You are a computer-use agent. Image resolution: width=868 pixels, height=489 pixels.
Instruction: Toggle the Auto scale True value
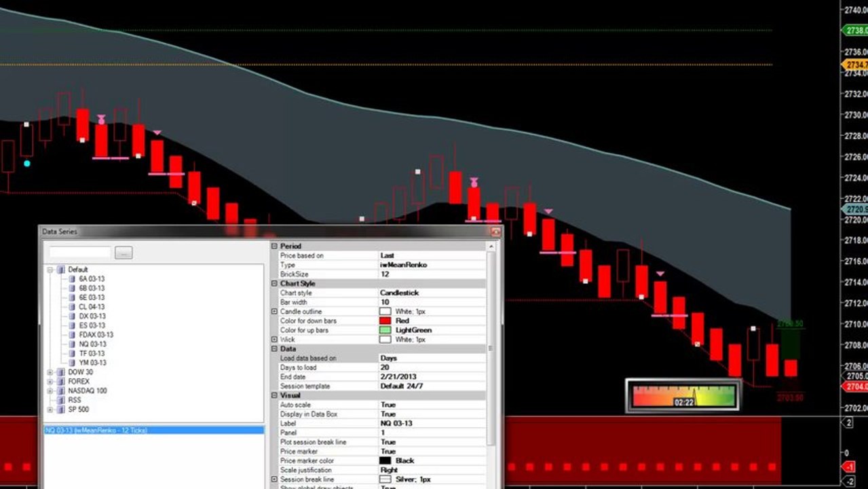point(432,405)
